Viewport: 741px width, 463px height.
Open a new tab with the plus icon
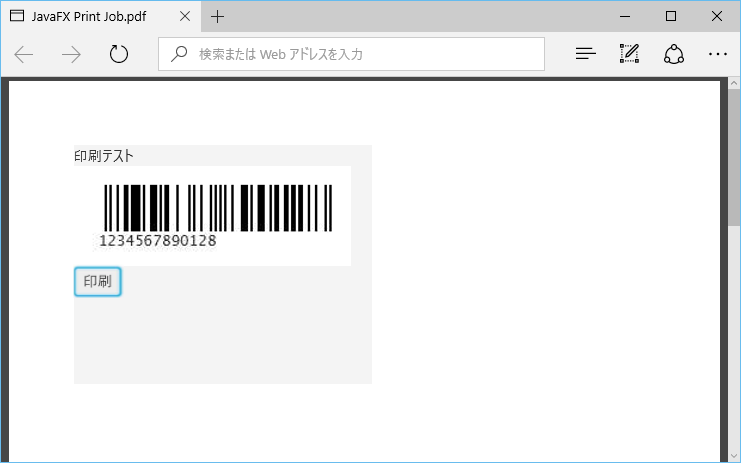pos(217,17)
